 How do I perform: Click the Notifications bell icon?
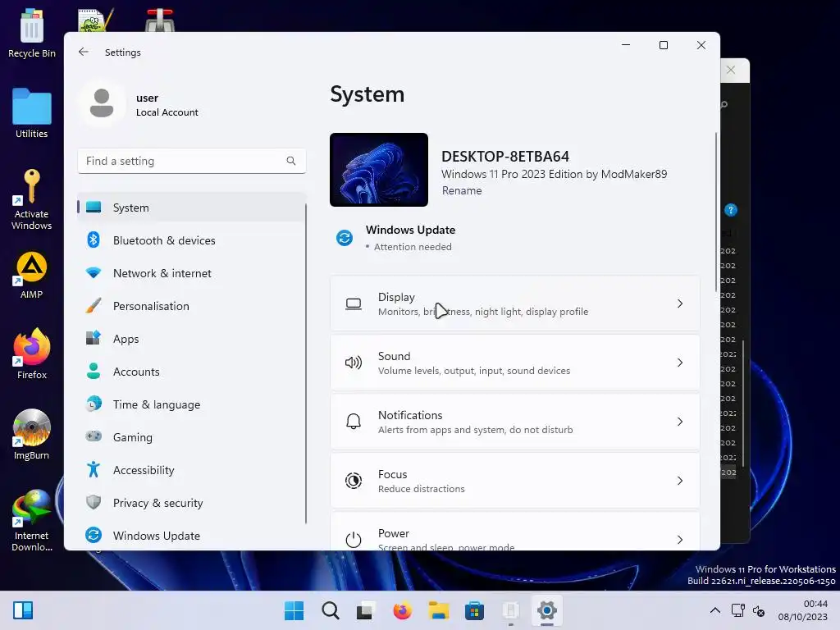(353, 422)
